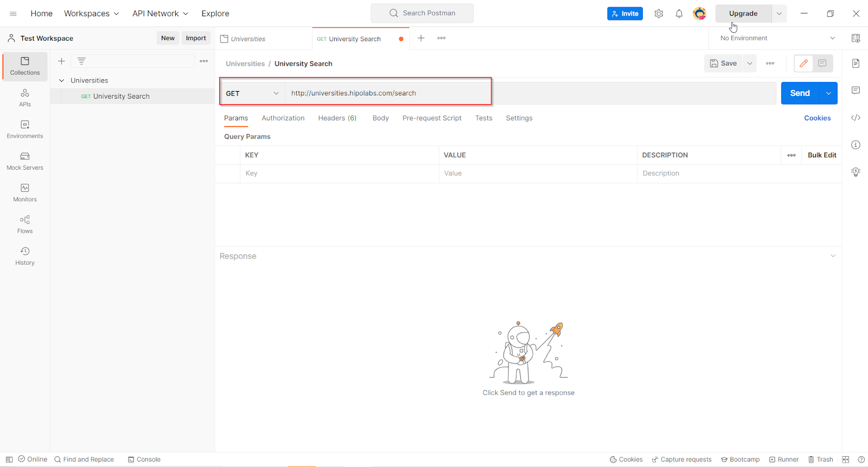Switch to comment mode icon
The width and height of the screenshot is (868, 467).
coord(822,63)
